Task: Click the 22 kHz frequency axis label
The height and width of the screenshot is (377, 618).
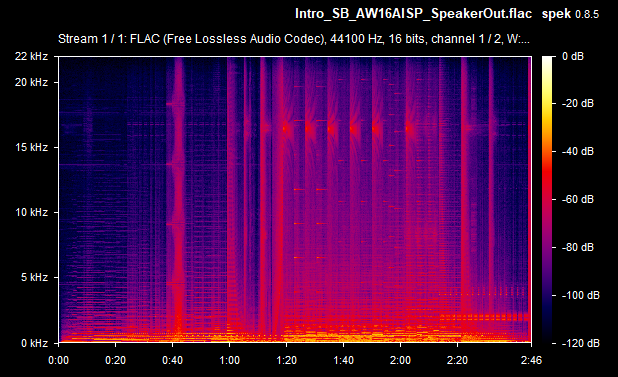Action: [32, 56]
